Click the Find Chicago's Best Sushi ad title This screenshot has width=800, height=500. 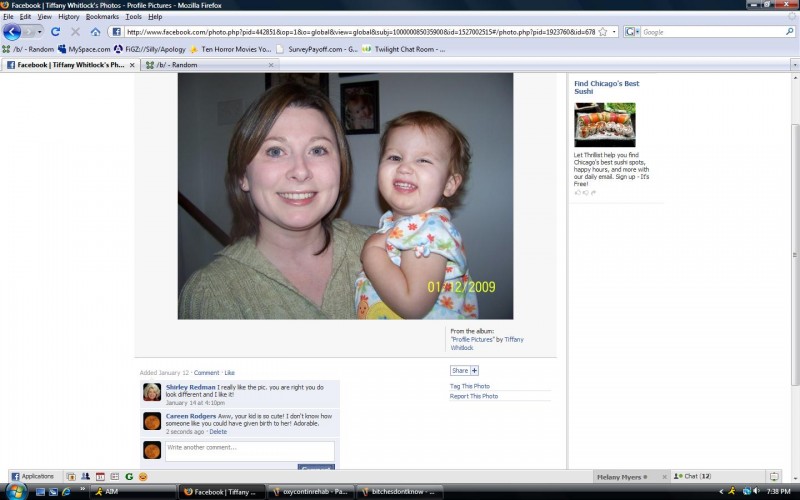point(606,87)
